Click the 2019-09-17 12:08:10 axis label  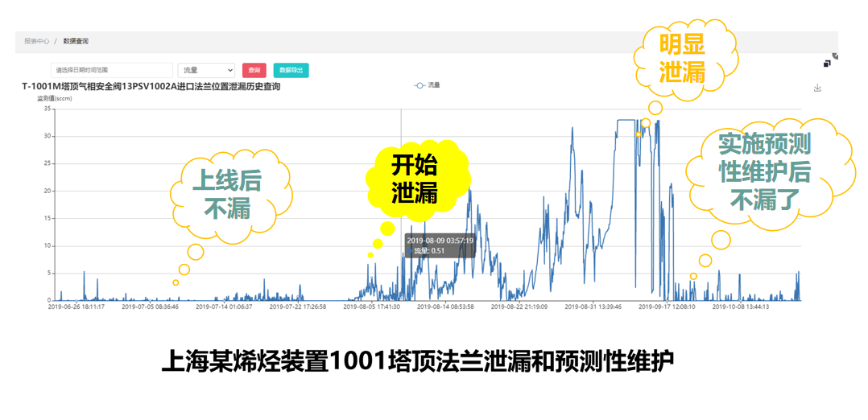tap(668, 307)
